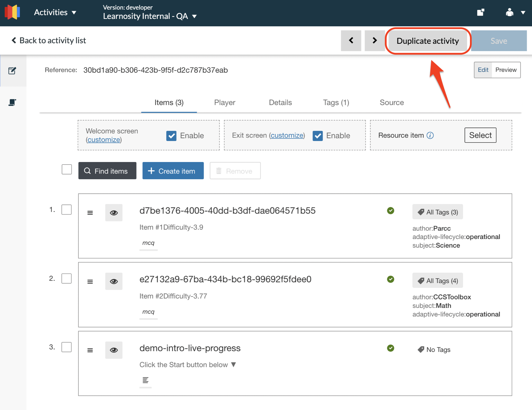Grab the reorder handle of item d7be1376
This screenshot has height=410, width=532.
click(x=90, y=213)
